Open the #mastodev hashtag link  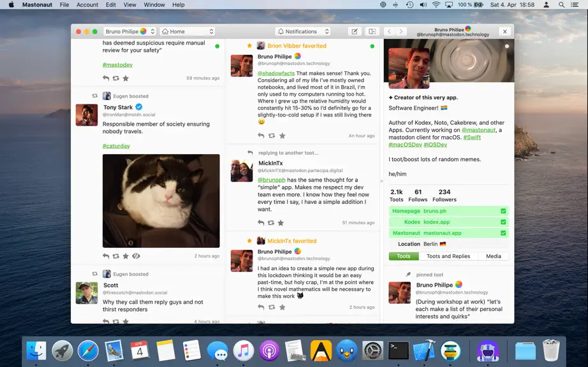point(117,65)
